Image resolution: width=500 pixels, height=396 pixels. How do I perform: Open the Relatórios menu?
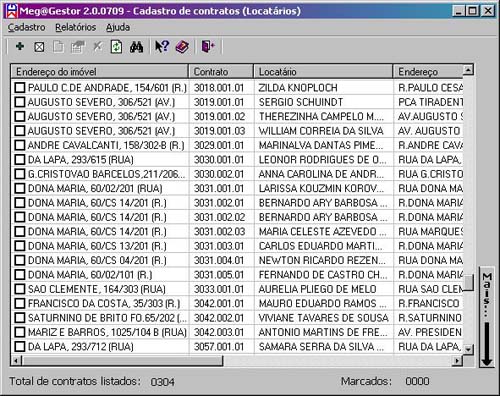76,27
